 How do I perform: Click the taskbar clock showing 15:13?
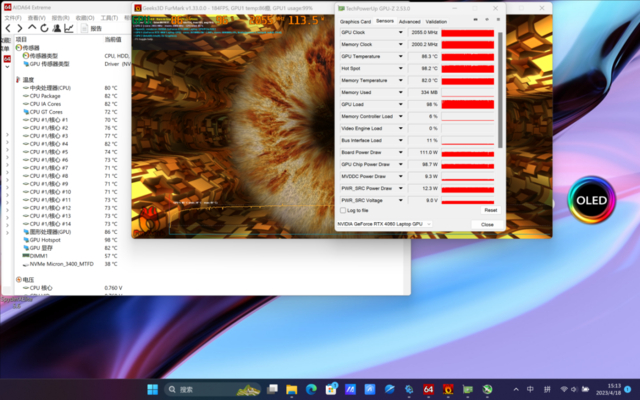611,389
